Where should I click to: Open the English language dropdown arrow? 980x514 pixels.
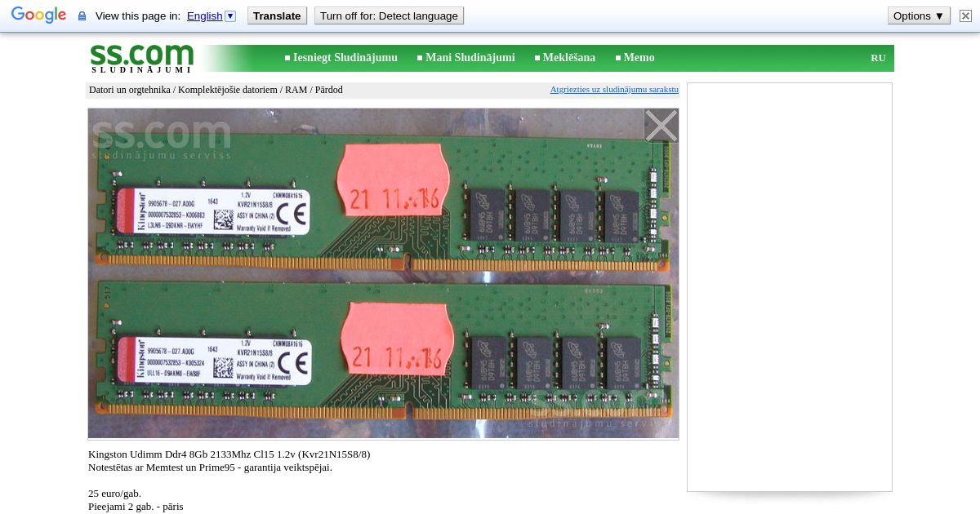click(230, 16)
